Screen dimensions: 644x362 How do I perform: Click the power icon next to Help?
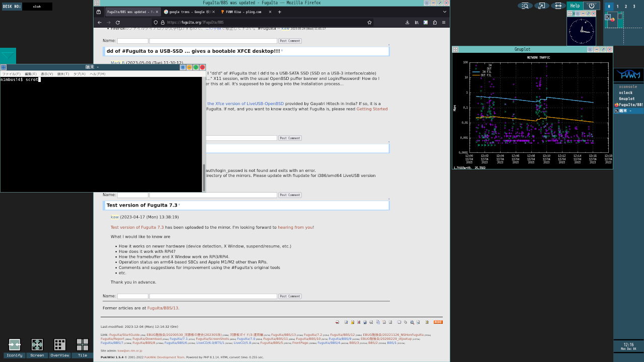click(x=591, y=6)
